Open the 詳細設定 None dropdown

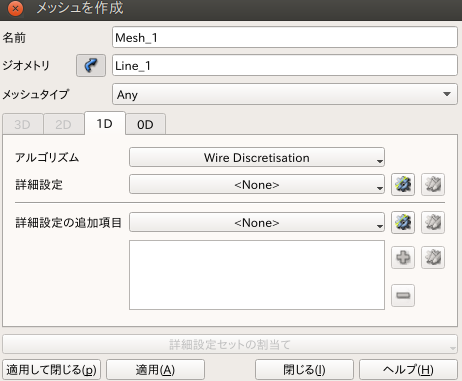[x=257, y=184]
